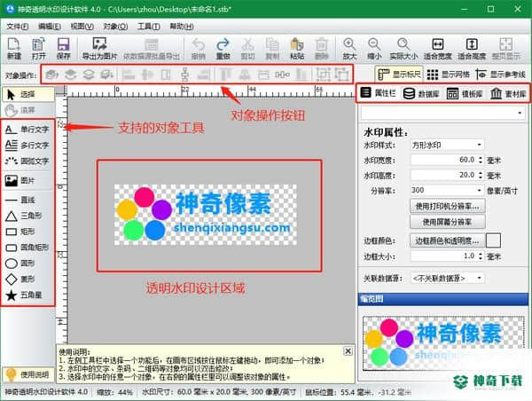Click 适合宽度 fit width icon

tap(438, 49)
